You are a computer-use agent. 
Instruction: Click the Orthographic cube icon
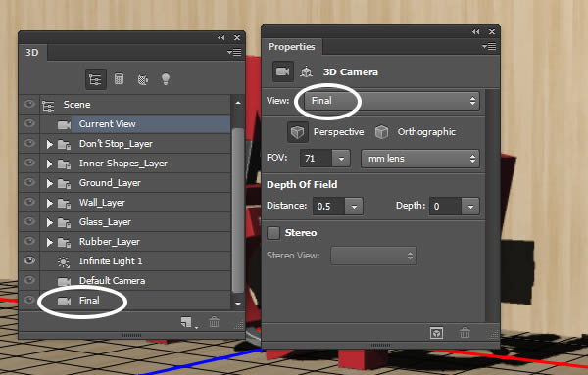point(382,132)
